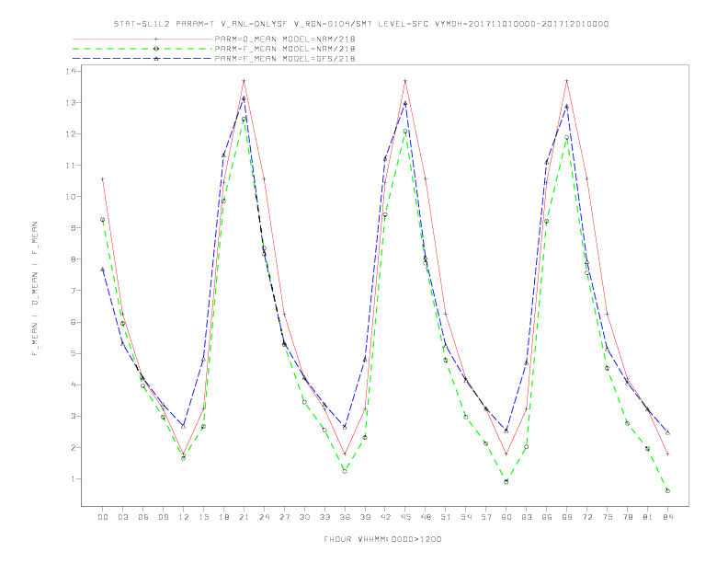Click the y-axis tick label 9
The image size is (728, 563).
click(74, 228)
